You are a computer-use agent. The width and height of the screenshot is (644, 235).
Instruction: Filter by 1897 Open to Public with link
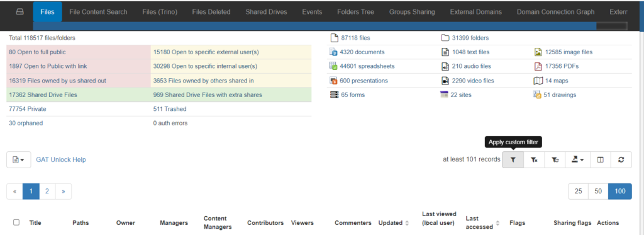[x=48, y=66]
